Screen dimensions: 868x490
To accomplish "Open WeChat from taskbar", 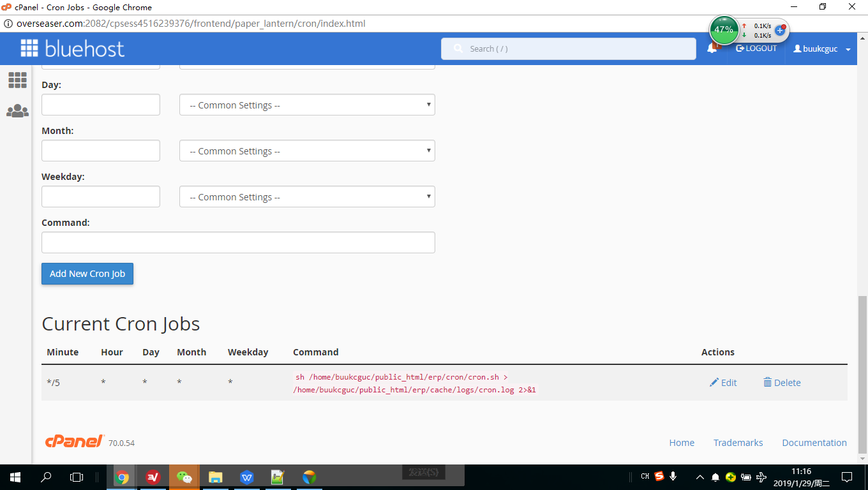I will pyautogui.click(x=184, y=477).
